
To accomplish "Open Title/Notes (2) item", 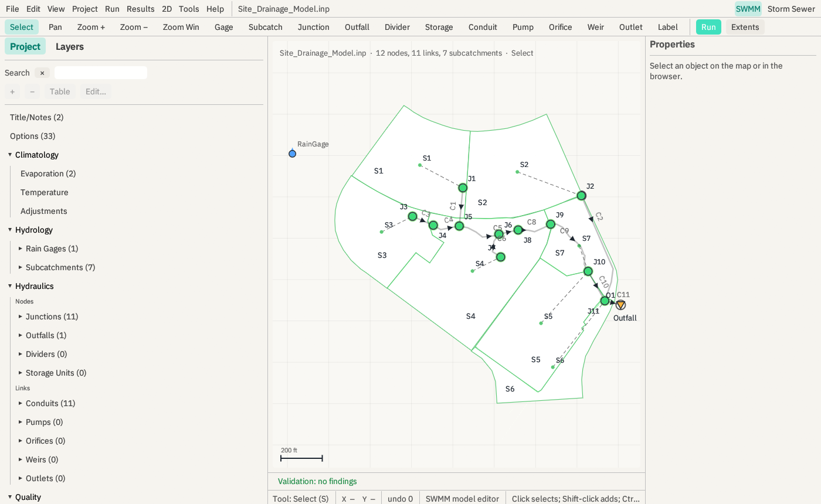I will coord(37,117).
